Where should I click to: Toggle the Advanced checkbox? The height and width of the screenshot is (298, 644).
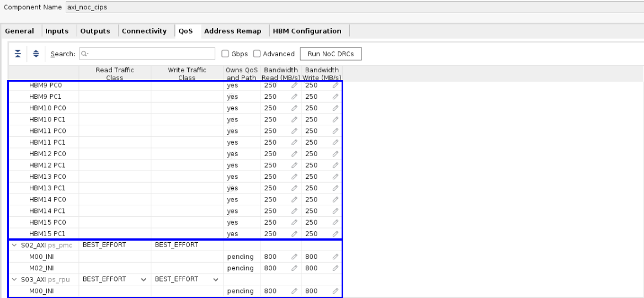(x=257, y=54)
